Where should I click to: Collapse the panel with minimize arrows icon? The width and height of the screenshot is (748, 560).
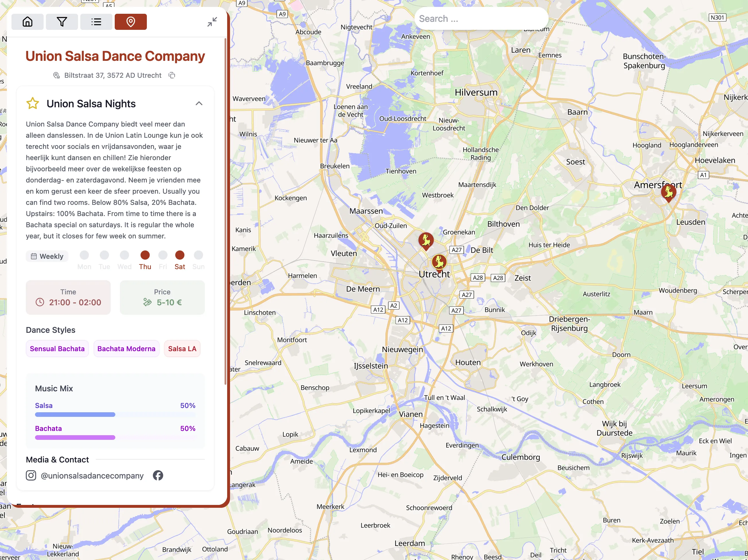click(212, 22)
